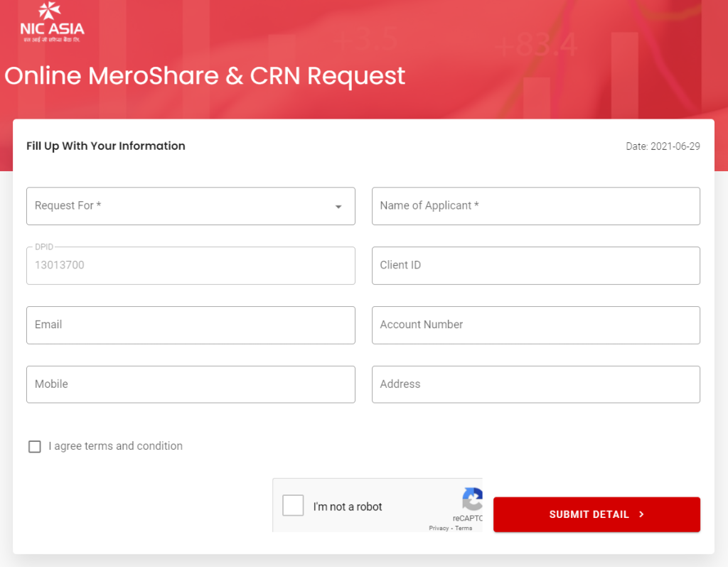This screenshot has width=728, height=567.
Task: Focus the Name of Applicant field
Action: (x=536, y=206)
